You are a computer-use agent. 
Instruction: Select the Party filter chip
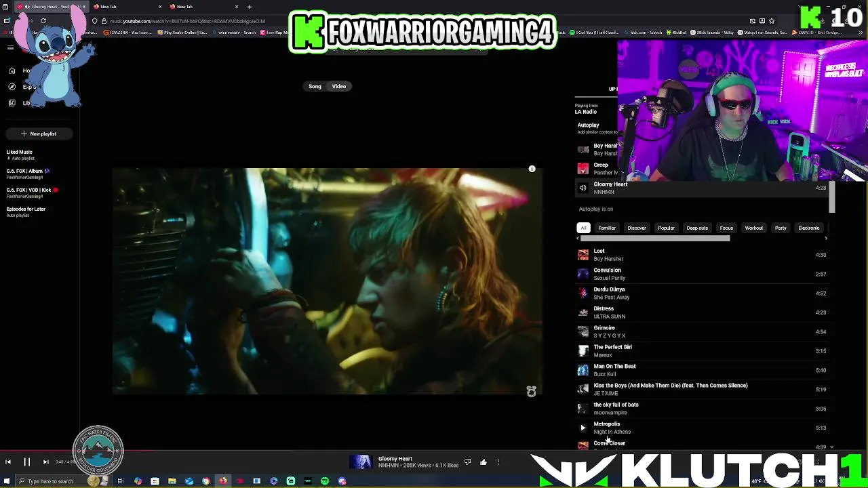pyautogui.click(x=781, y=228)
